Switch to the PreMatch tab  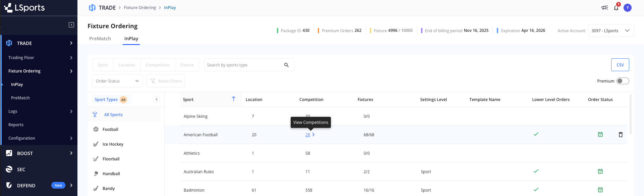(x=100, y=39)
